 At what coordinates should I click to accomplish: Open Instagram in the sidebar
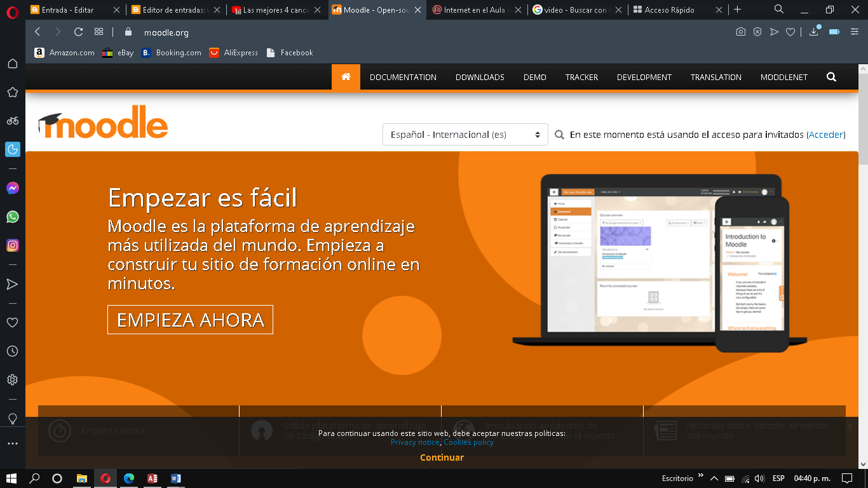coord(12,245)
